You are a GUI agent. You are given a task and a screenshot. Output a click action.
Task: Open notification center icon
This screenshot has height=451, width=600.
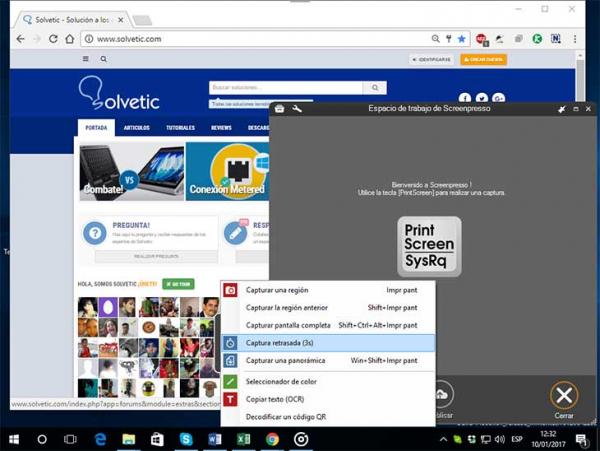[581, 440]
